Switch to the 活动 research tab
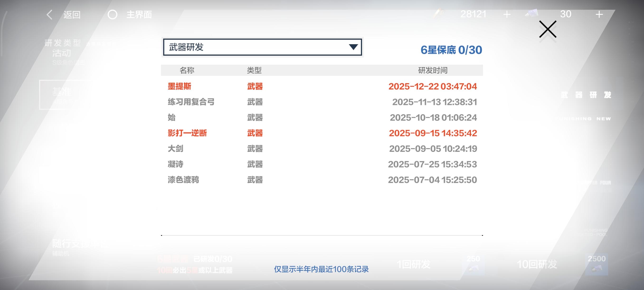644x290 pixels. [62, 53]
